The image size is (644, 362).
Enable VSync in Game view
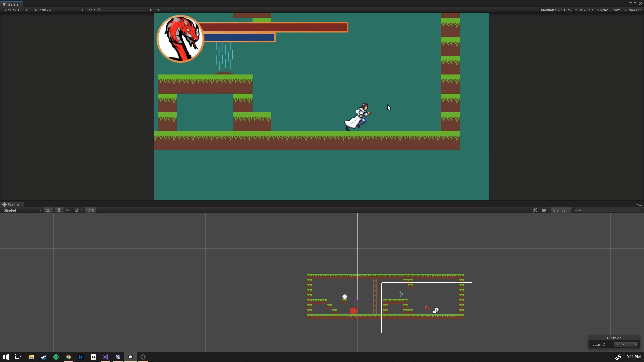pos(602,10)
